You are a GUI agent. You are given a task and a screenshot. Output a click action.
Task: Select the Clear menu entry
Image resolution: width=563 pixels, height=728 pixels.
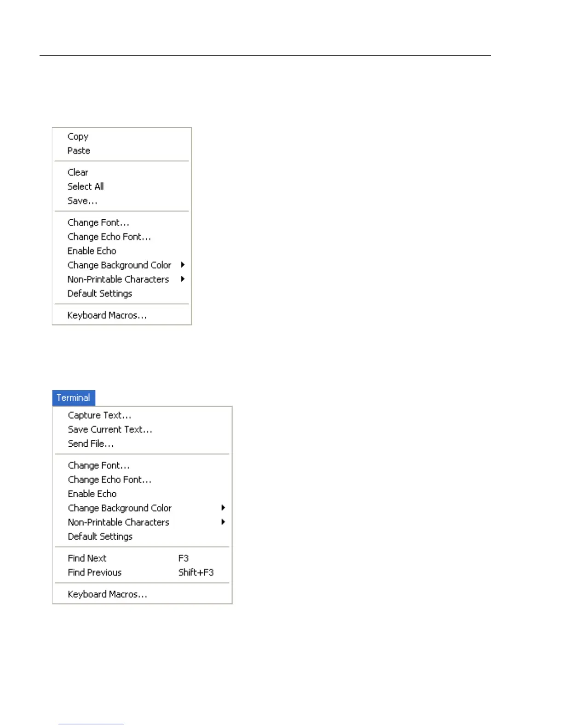(x=78, y=172)
